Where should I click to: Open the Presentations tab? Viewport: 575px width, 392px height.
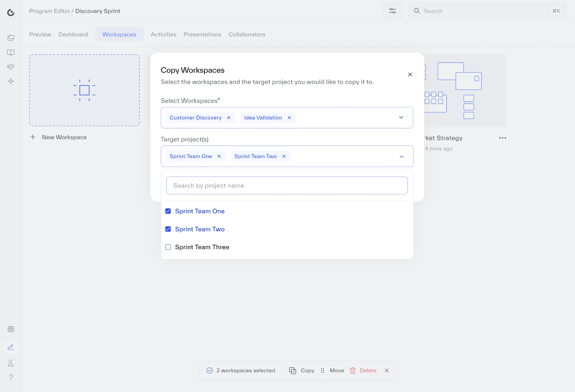tap(202, 34)
